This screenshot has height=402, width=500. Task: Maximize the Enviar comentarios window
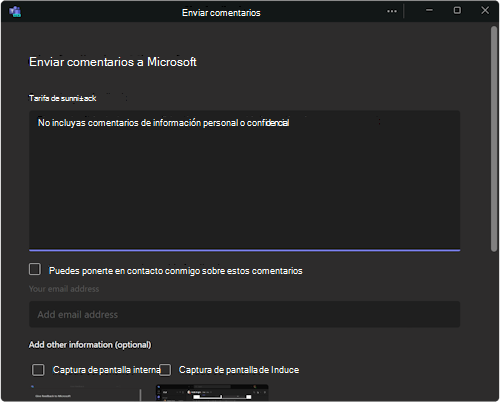pos(457,10)
